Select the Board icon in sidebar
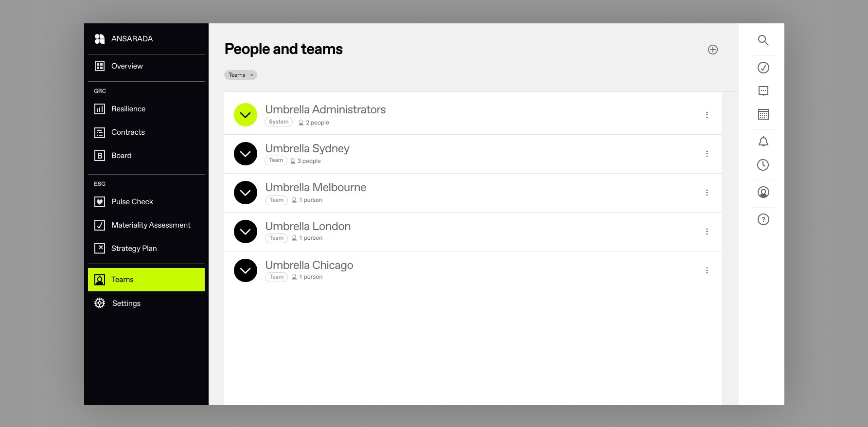 coord(100,156)
